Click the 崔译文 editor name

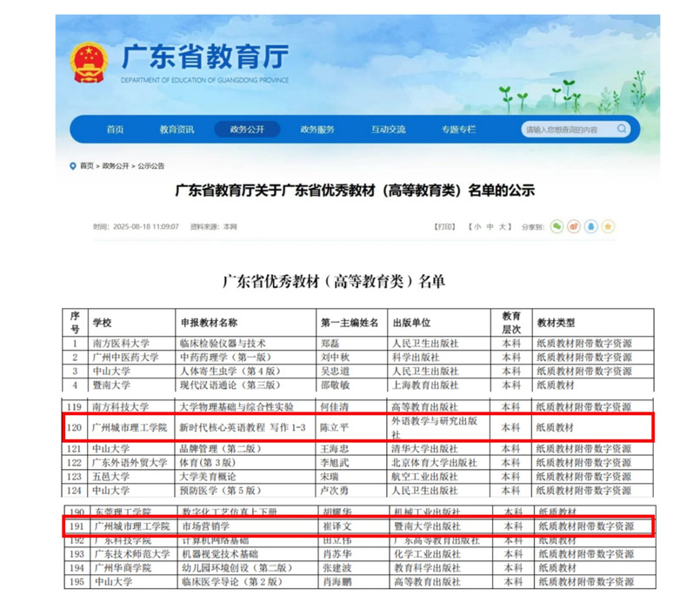(337, 526)
